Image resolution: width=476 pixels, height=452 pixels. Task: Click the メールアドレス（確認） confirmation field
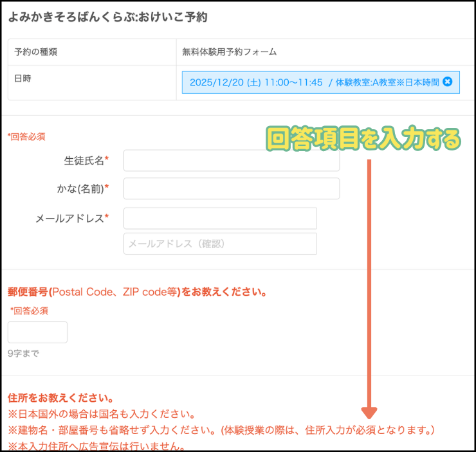click(219, 244)
